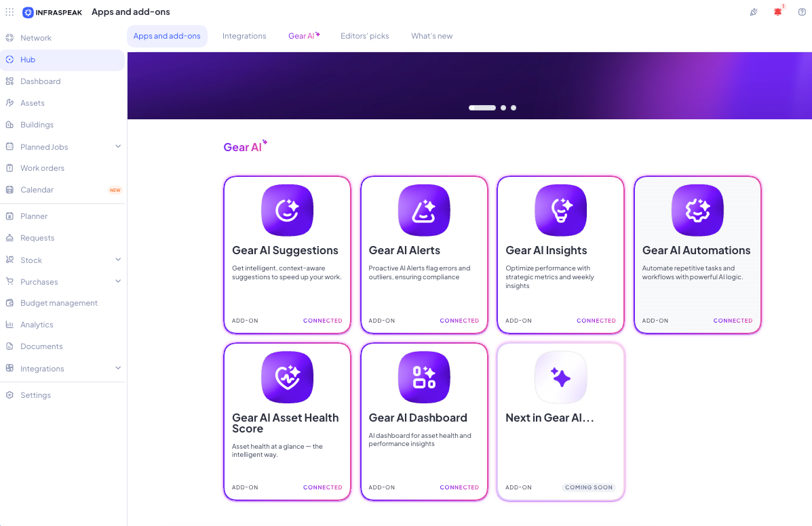Click the COMING SOON badge
This screenshot has height=526, width=812.
click(589, 487)
